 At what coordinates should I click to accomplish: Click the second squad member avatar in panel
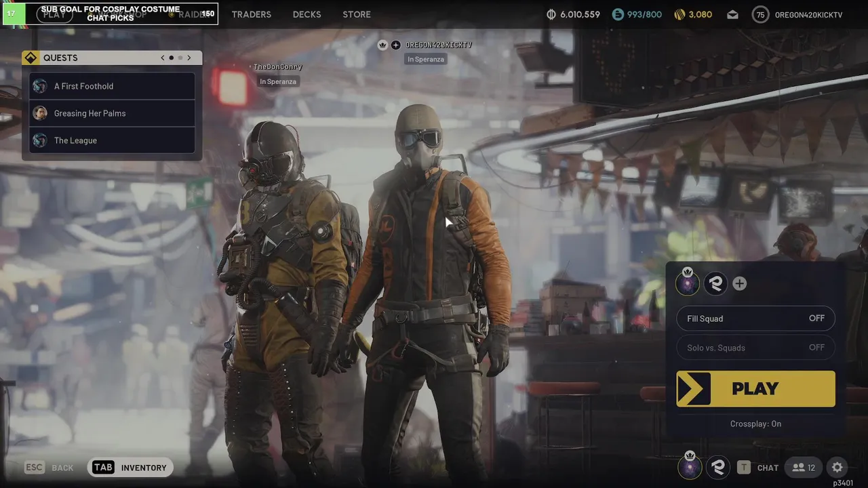coord(715,283)
